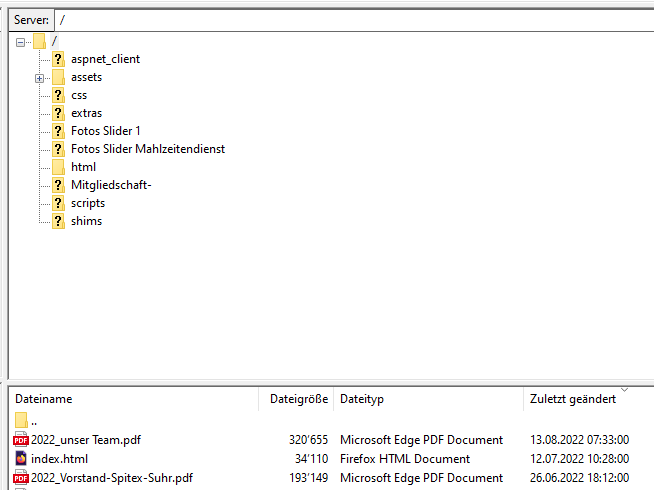Select file index.html
The width and height of the screenshot is (654, 490).
click(59, 459)
